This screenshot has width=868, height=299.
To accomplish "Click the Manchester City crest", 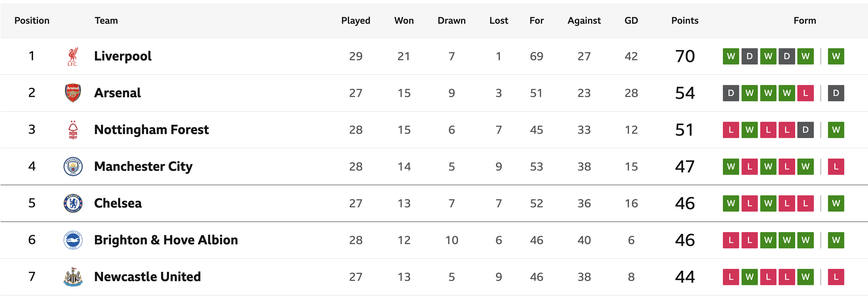I will [73, 166].
